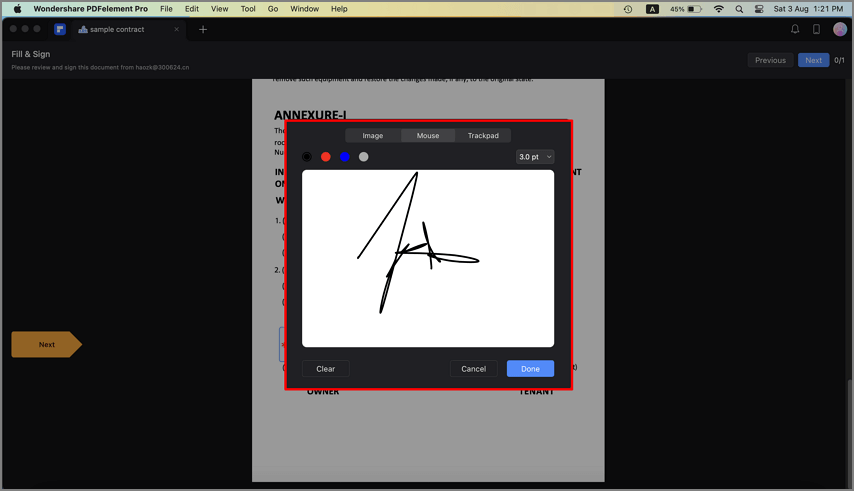Open the Help menu
This screenshot has width=854, height=491.
point(339,9)
